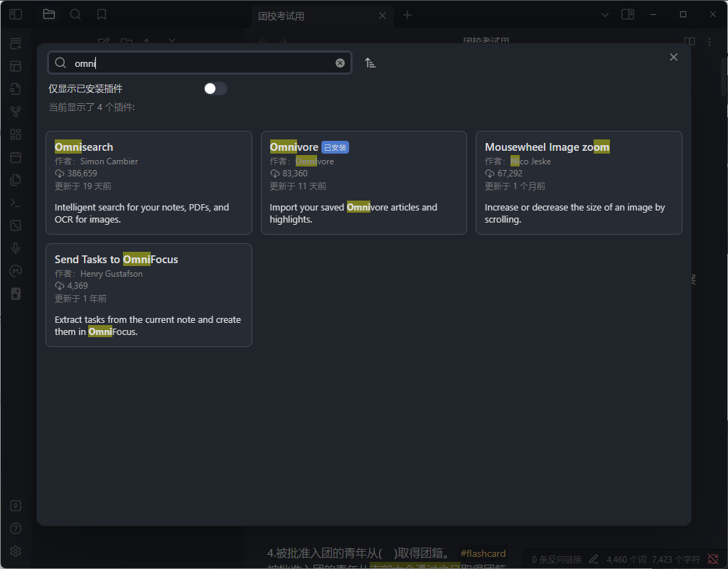Screen dimensions: 728x569
Task: Focus the plugin search field
Action: (x=200, y=63)
